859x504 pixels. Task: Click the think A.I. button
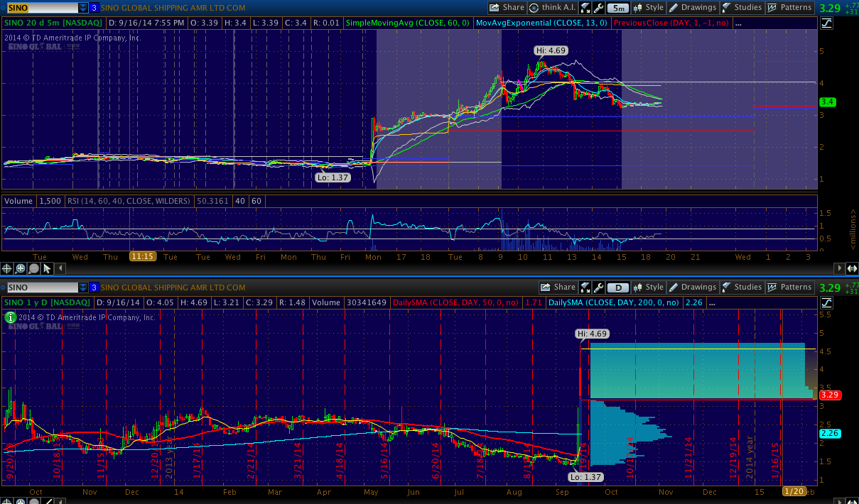(x=552, y=8)
